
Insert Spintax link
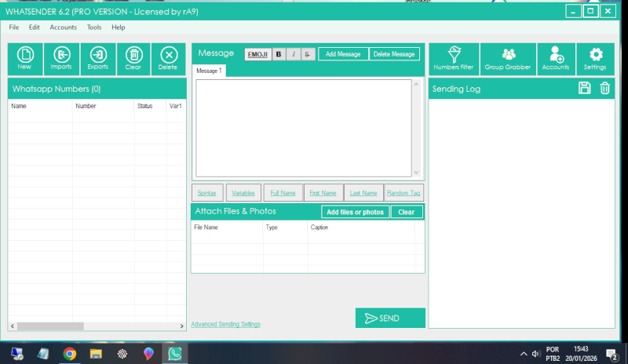(x=207, y=193)
